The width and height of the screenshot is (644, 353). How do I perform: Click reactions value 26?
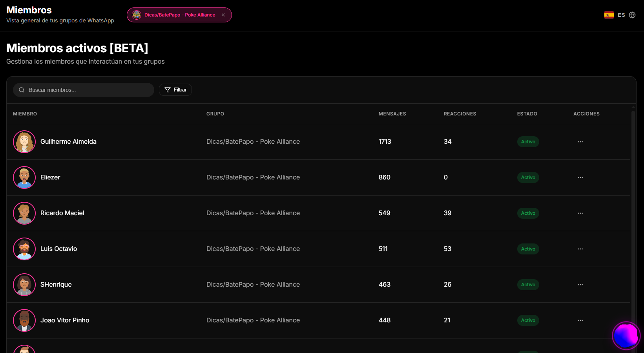pos(448,285)
